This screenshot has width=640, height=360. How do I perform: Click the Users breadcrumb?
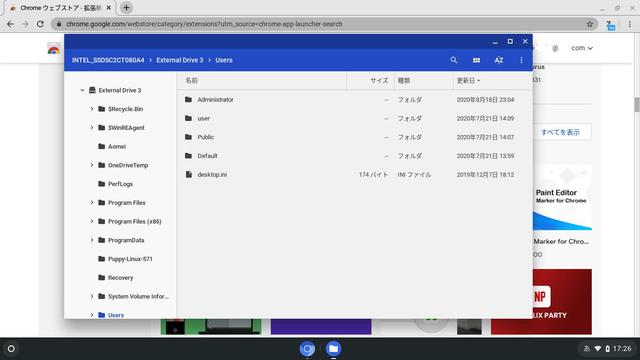[224, 60]
